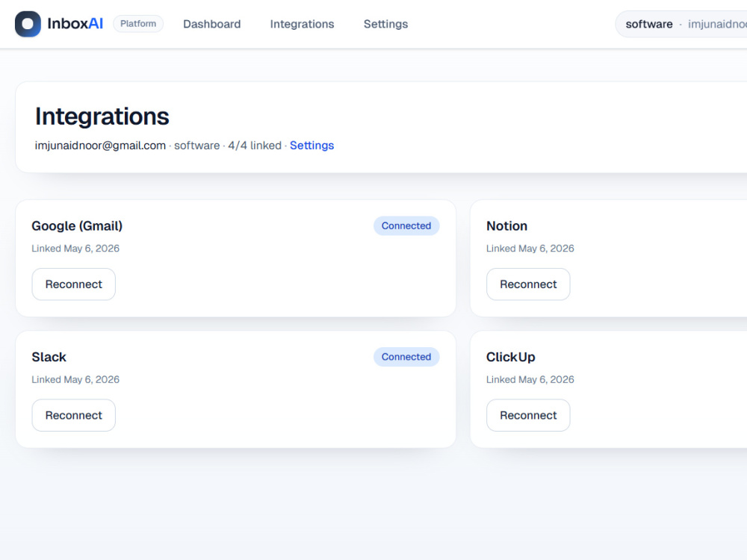
Task: Click the imjunaidnoor@gmail.com email text
Action: tap(100, 146)
